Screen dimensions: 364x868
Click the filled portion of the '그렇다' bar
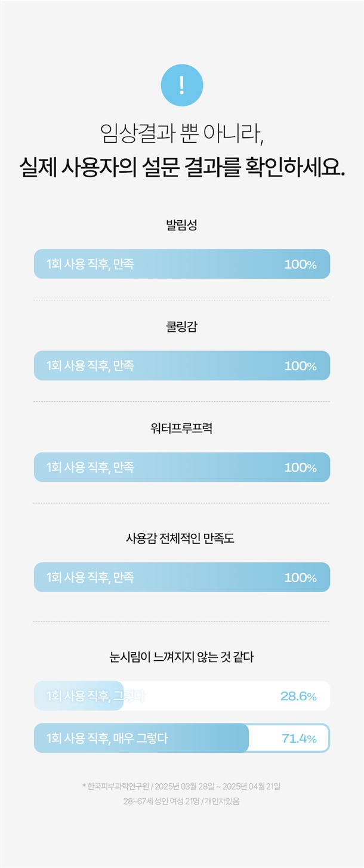pos(78,696)
